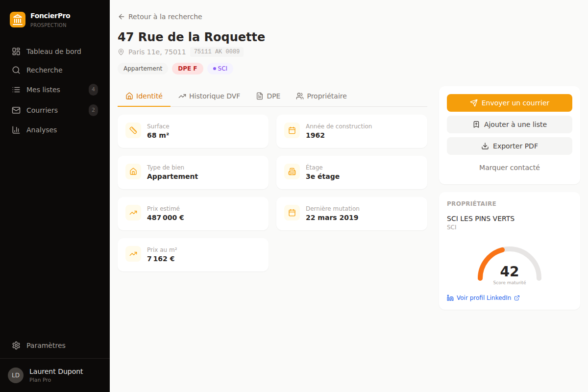Click the LD user avatar
Screen dimensions: 588x392
tap(16, 375)
